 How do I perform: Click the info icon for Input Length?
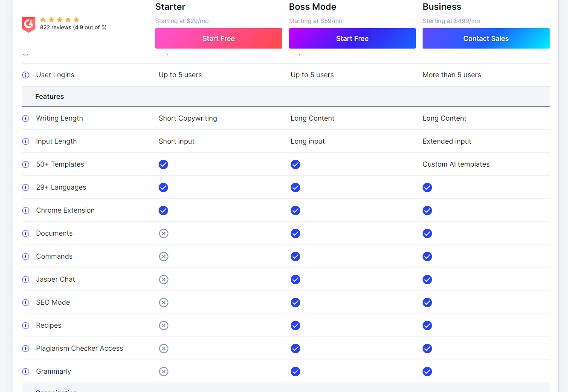(26, 141)
